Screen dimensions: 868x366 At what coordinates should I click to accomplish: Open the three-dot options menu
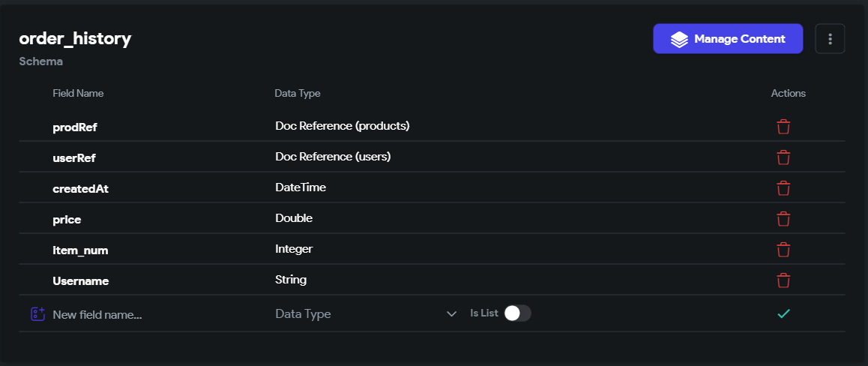(x=830, y=39)
